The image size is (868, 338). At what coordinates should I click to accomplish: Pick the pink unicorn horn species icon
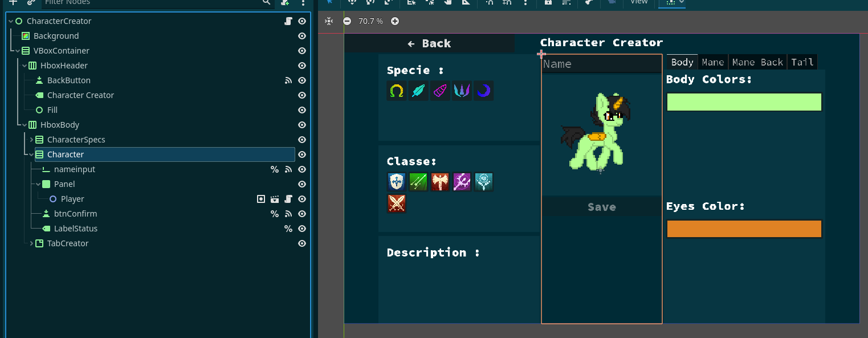tap(440, 91)
